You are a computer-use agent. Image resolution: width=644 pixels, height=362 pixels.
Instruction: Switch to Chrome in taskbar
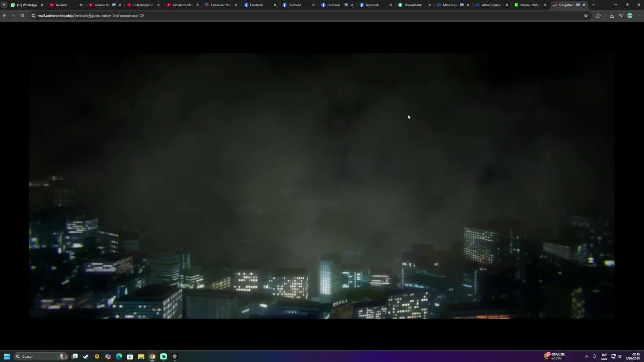pyautogui.click(x=152, y=356)
